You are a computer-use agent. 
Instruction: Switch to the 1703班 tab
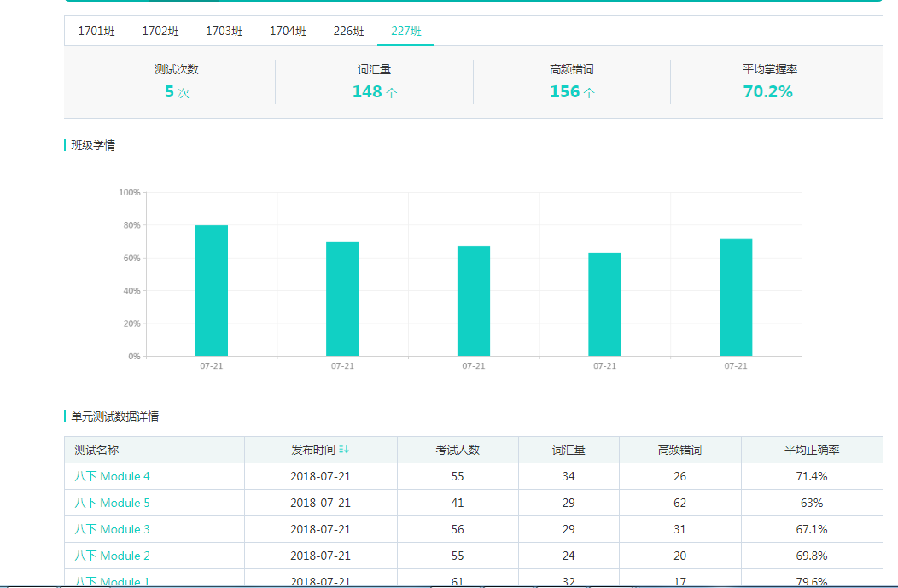(224, 31)
